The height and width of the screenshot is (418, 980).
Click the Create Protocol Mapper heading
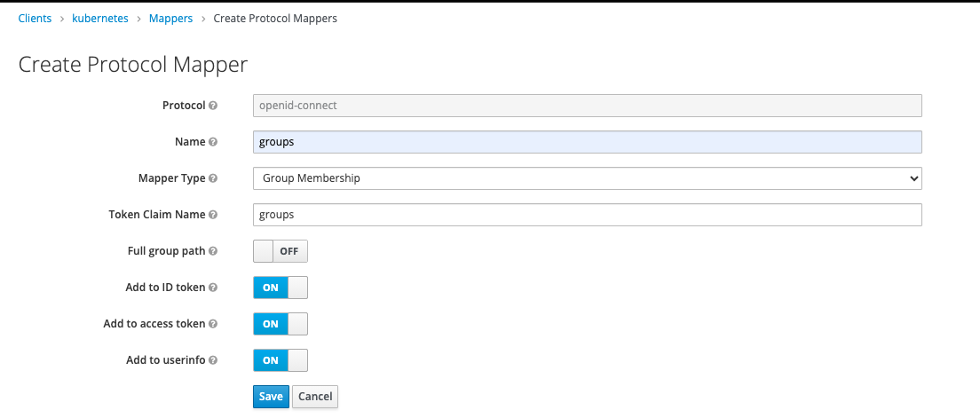pos(133,65)
